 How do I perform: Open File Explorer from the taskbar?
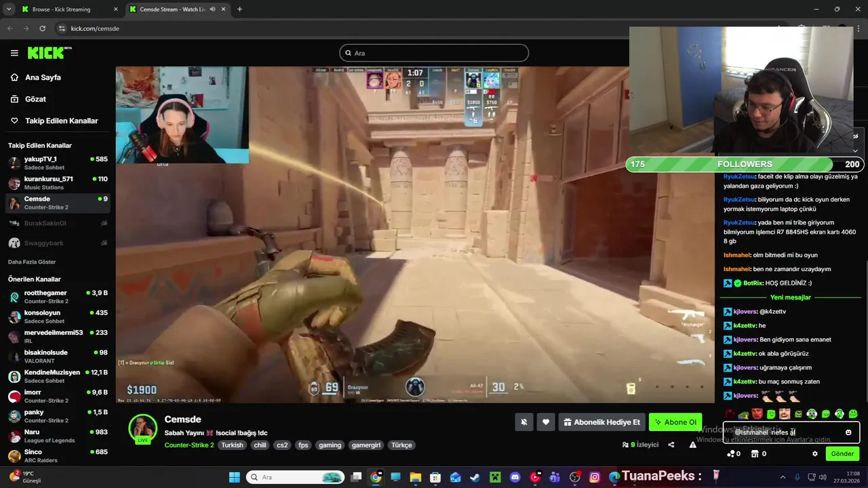tap(415, 477)
